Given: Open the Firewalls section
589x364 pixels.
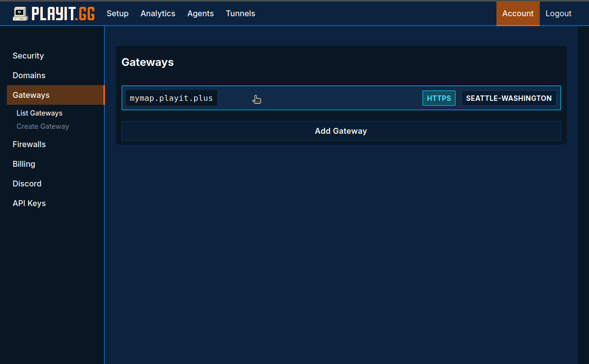Looking at the screenshot, I should [x=30, y=144].
